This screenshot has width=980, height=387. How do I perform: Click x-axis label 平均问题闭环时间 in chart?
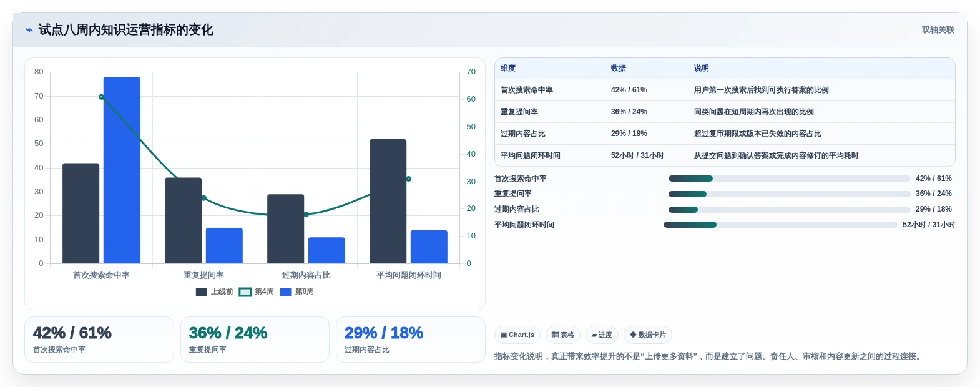click(x=408, y=275)
